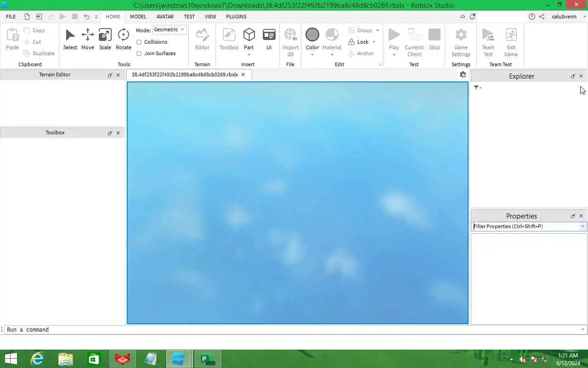The height and width of the screenshot is (368, 588).
Task: Open the notifications bell icon
Action: point(472,17)
